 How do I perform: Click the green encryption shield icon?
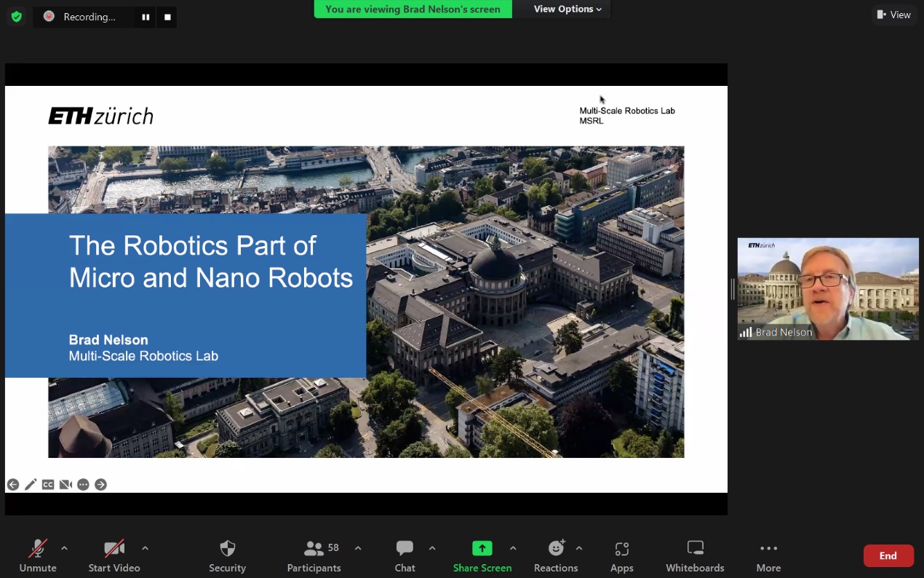click(17, 16)
